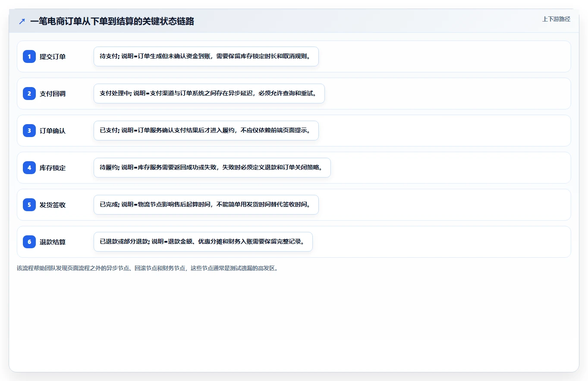Image resolution: width=588 pixels, height=381 pixels.
Task: Click the arrow icon beside the title
Action: click(x=22, y=21)
